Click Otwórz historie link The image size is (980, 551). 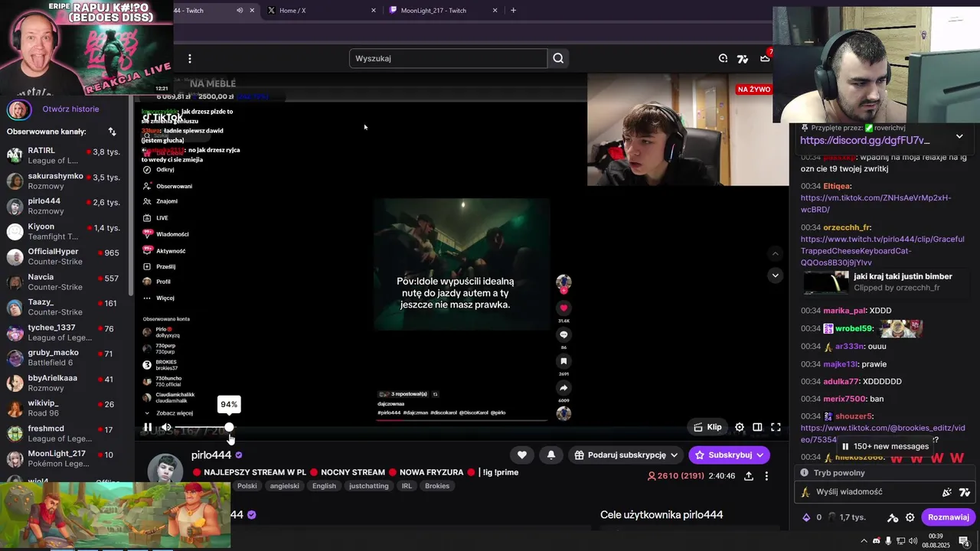(x=70, y=109)
